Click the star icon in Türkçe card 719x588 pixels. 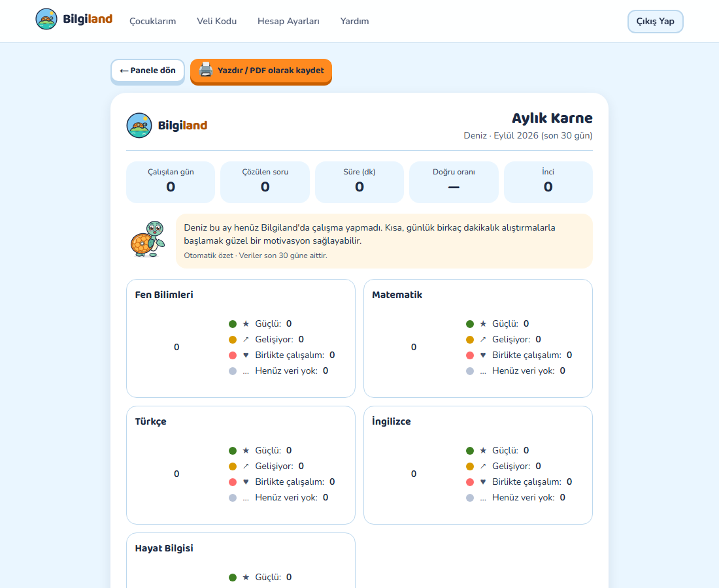246,451
